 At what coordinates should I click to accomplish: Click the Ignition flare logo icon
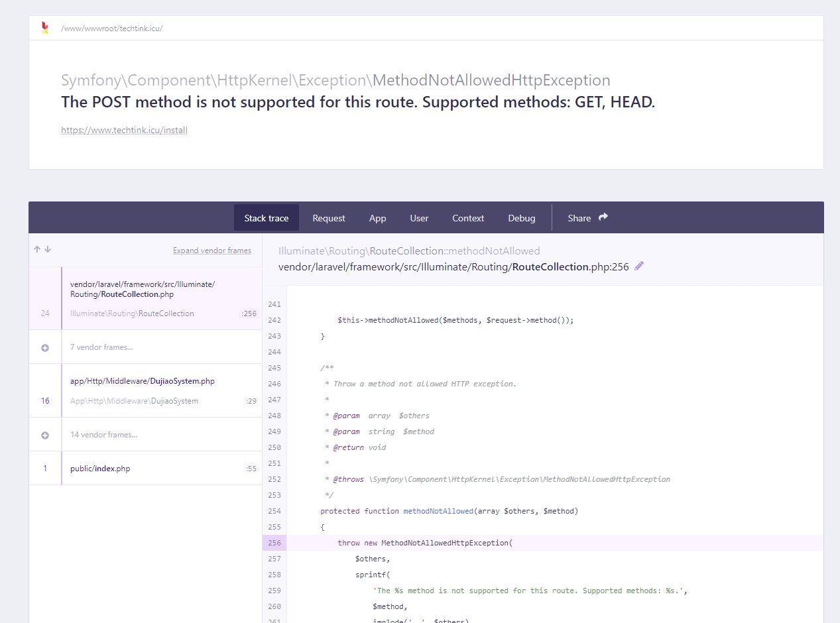click(x=45, y=28)
